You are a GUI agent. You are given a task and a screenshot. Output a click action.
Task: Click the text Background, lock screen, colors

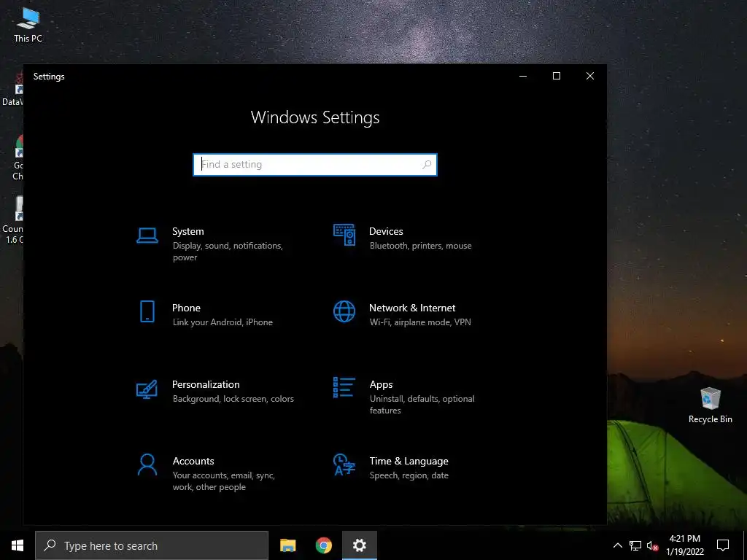(233, 399)
